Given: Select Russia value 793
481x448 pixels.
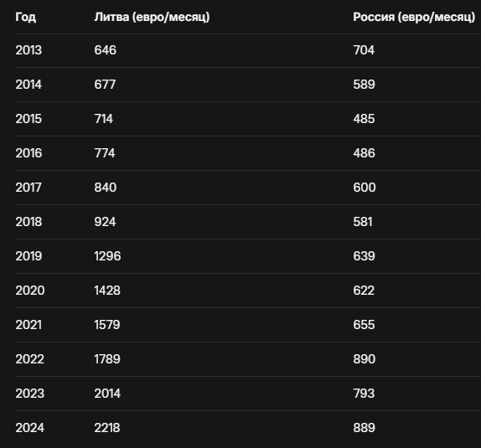Looking at the screenshot, I should [364, 394].
